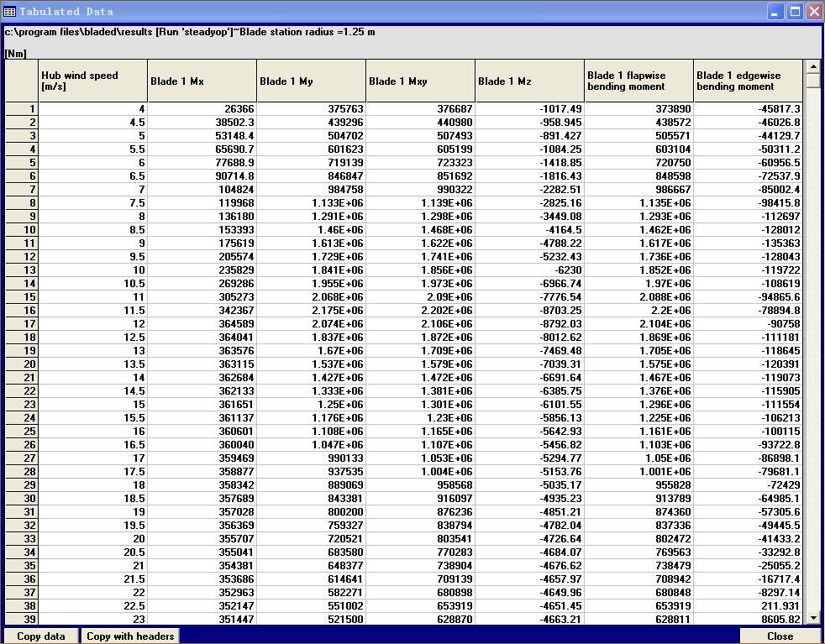Click the edgewise cell value 211.931

748,606
